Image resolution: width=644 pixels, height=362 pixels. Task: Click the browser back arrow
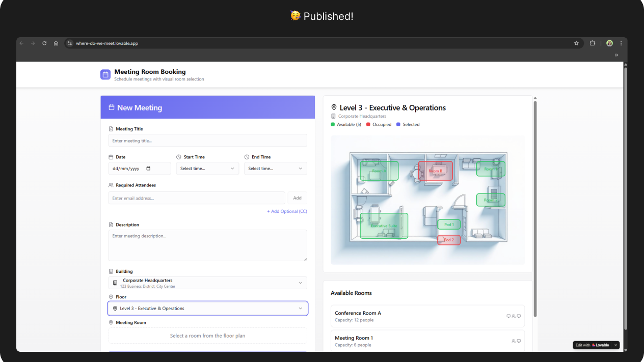(21, 43)
